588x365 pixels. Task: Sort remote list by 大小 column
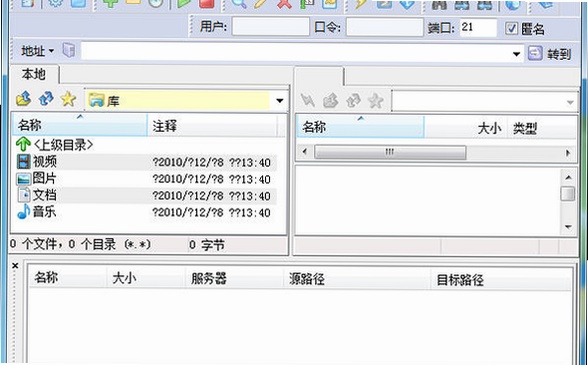[x=466, y=128]
